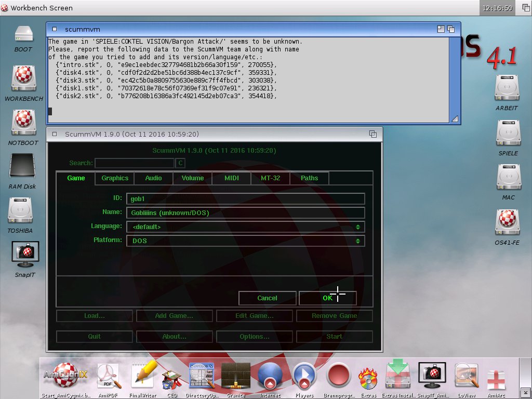
Task: Open the Language dropdown
Action: coord(246,227)
